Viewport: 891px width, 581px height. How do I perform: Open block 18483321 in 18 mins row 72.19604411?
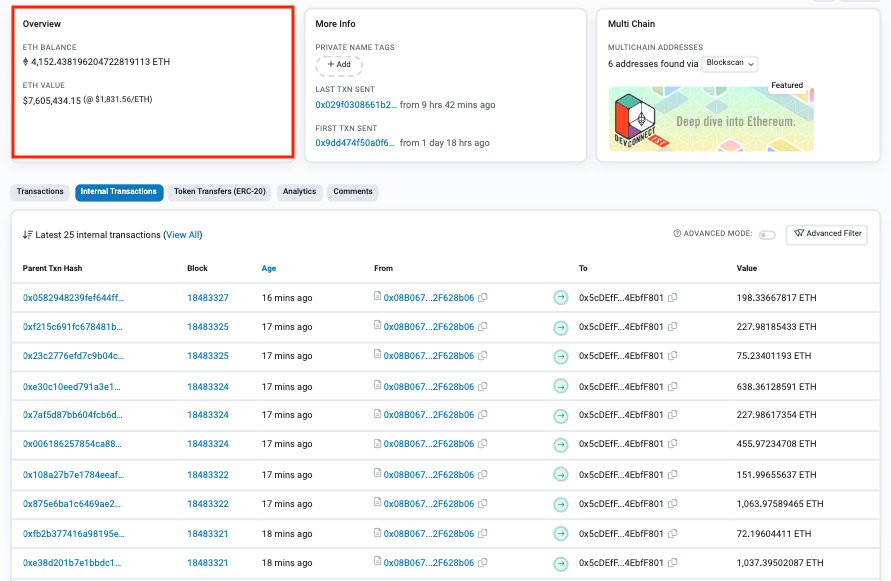208,533
